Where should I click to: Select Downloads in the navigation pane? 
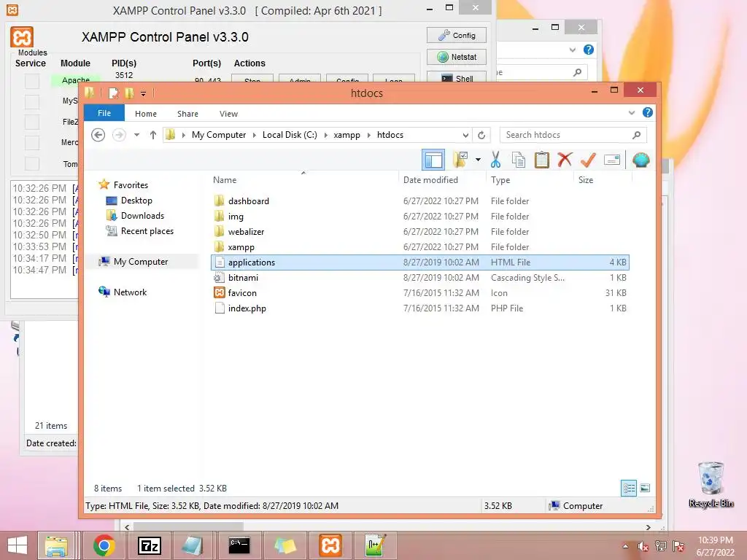pyautogui.click(x=142, y=216)
